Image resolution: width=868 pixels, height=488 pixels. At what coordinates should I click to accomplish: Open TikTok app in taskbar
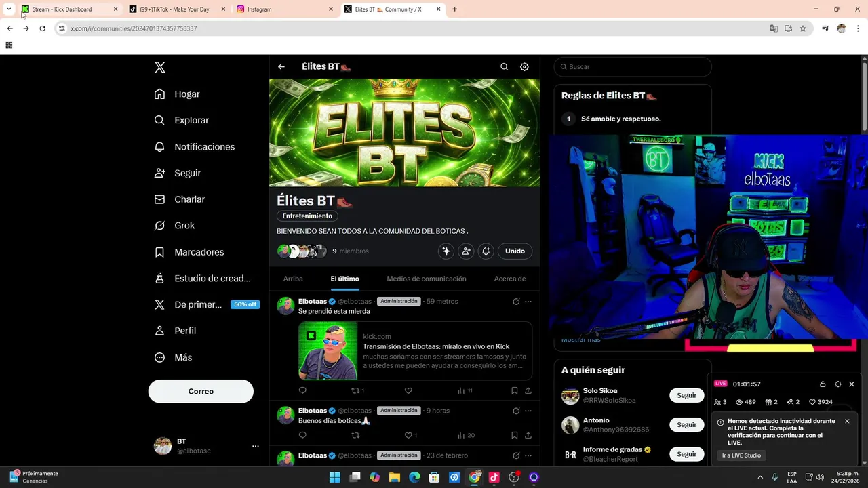click(x=494, y=477)
